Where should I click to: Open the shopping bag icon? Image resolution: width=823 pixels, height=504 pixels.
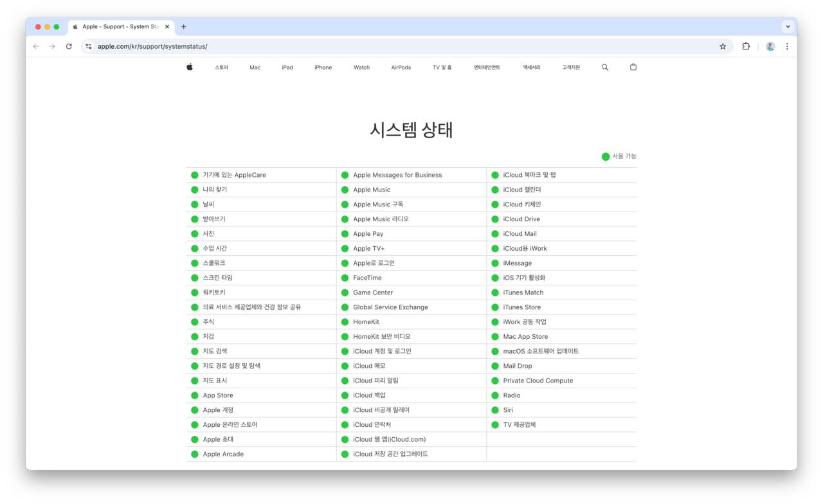[x=633, y=67]
